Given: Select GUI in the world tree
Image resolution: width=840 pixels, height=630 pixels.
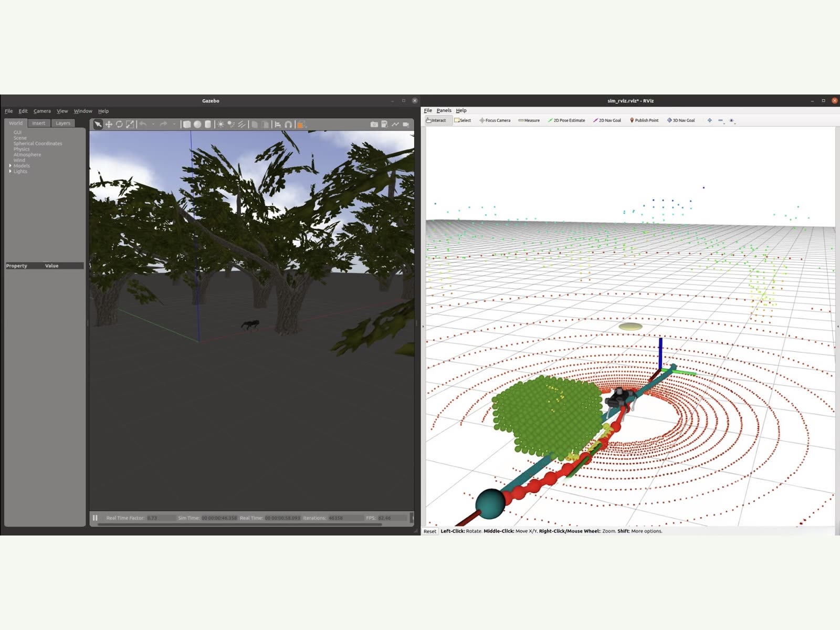Looking at the screenshot, I should 17,132.
